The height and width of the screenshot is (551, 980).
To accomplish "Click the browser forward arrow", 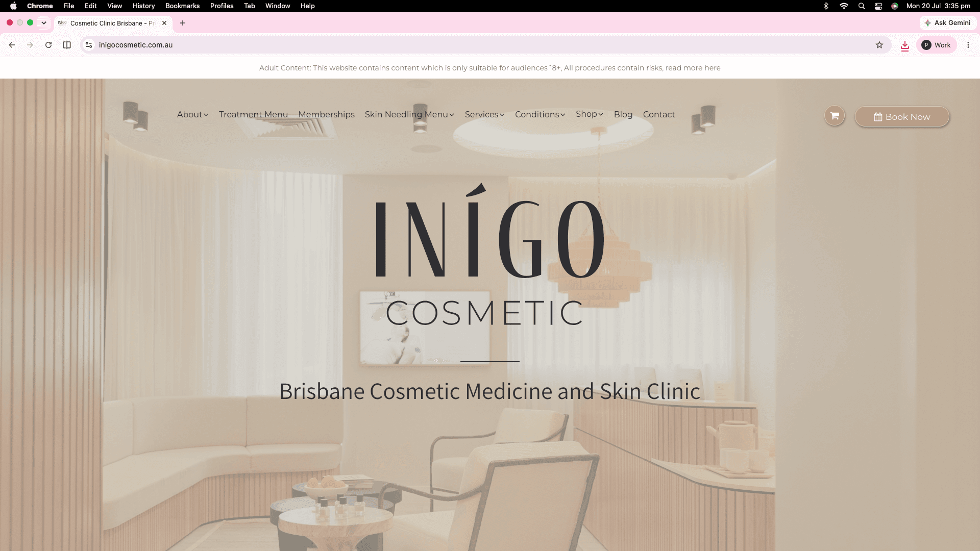I will [x=30, y=45].
